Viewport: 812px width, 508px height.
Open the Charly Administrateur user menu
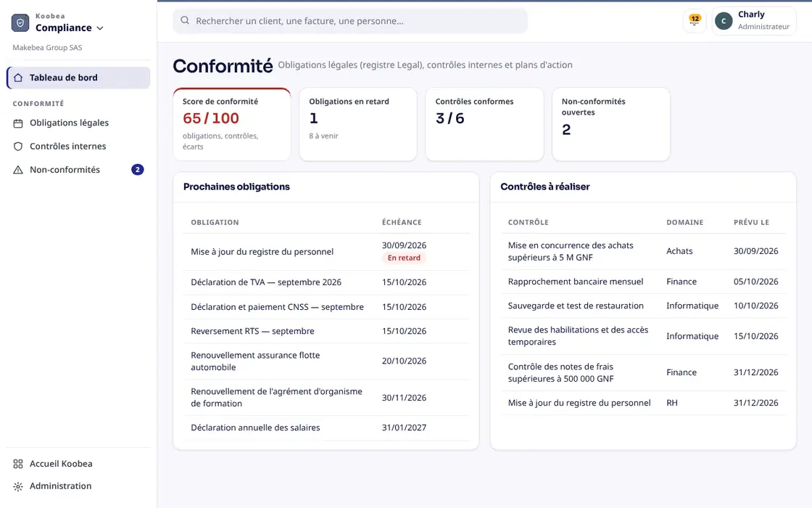[x=754, y=21]
